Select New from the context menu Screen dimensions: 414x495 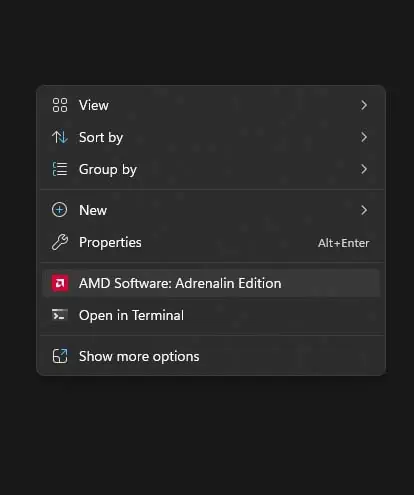[x=211, y=210]
